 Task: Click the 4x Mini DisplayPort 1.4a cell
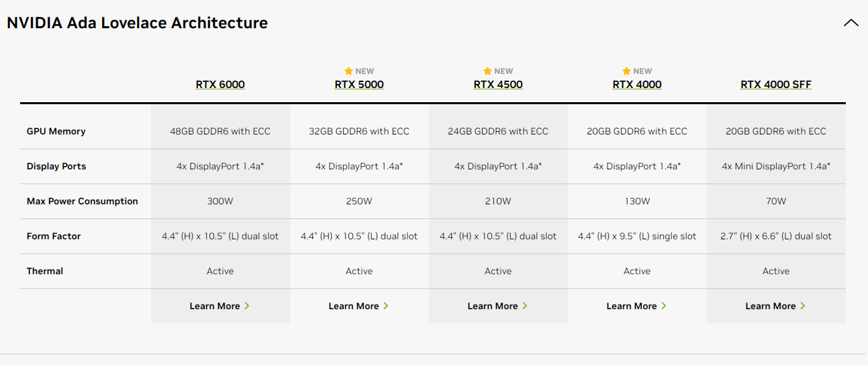[x=776, y=166]
